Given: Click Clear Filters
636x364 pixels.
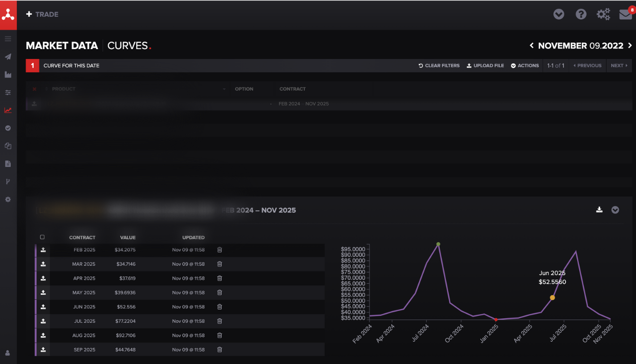Looking at the screenshot, I should tap(439, 66).
